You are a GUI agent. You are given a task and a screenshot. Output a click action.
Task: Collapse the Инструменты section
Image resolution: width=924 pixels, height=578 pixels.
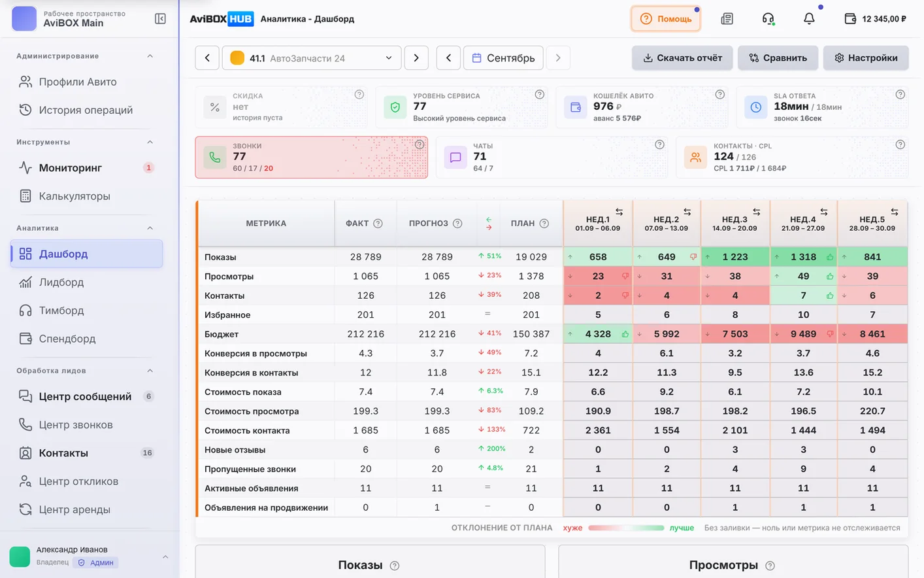(x=150, y=142)
